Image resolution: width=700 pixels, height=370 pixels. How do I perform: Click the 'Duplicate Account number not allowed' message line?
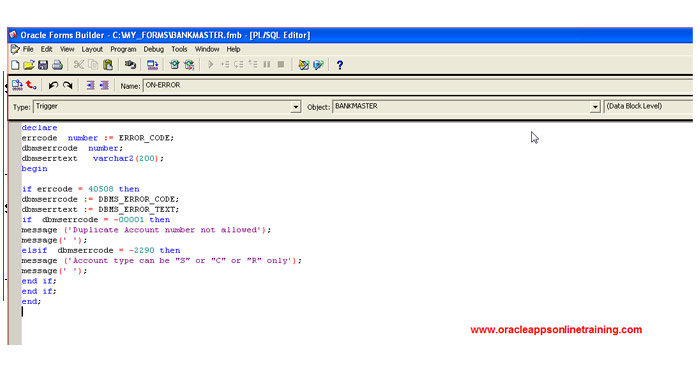[146, 230]
